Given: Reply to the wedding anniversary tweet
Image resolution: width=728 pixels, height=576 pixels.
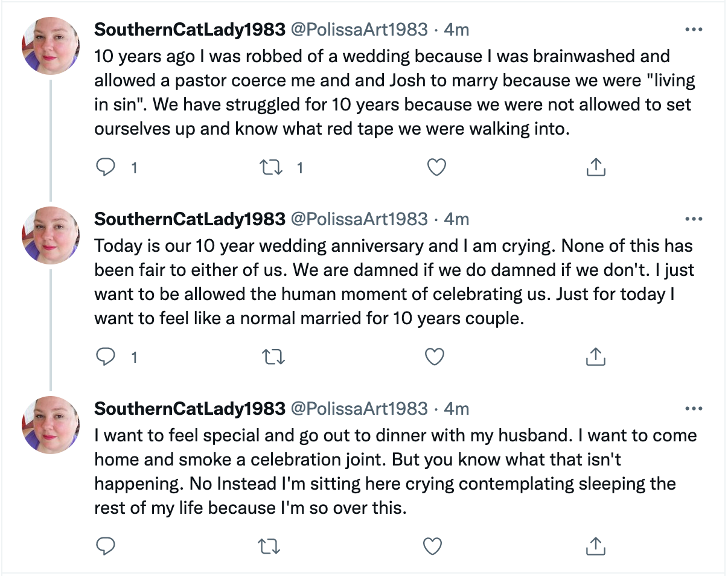Looking at the screenshot, I should pyautogui.click(x=106, y=357).
